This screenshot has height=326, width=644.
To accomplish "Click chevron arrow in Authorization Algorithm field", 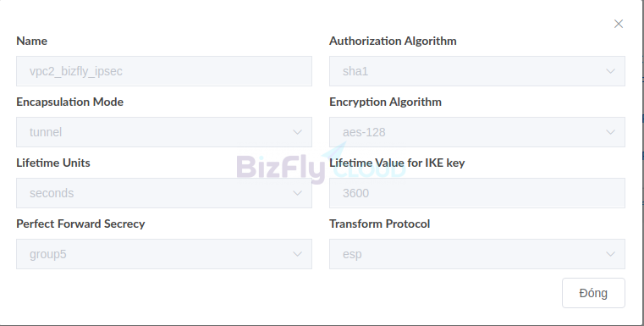I will [x=610, y=71].
